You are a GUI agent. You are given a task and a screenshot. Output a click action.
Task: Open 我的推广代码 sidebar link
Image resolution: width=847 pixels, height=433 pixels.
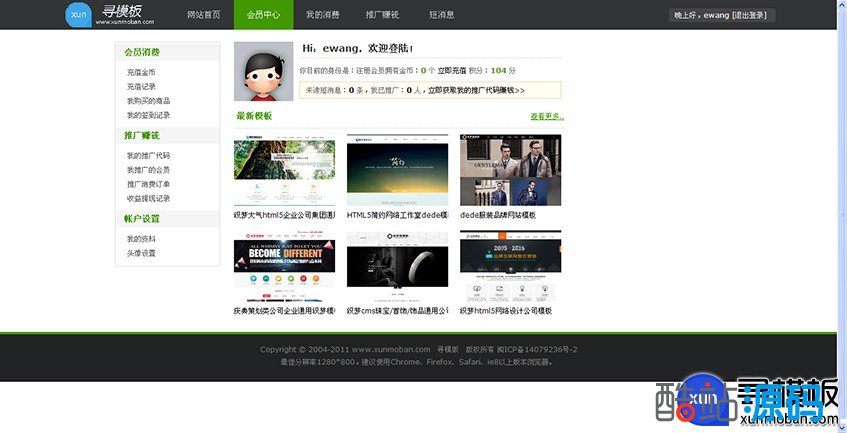[x=148, y=156]
